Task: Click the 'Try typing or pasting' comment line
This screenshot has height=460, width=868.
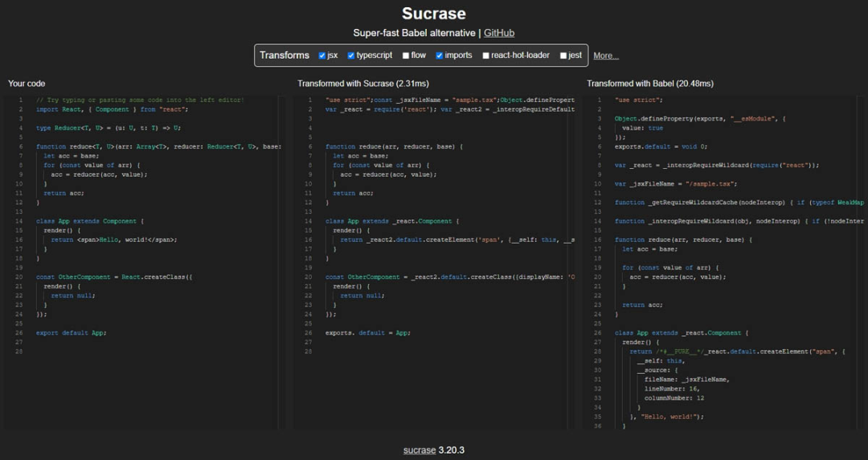Action: pos(140,101)
